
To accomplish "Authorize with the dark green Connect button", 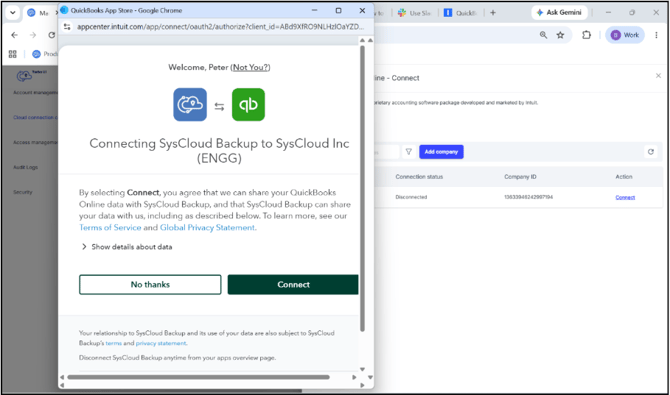I will [x=293, y=284].
